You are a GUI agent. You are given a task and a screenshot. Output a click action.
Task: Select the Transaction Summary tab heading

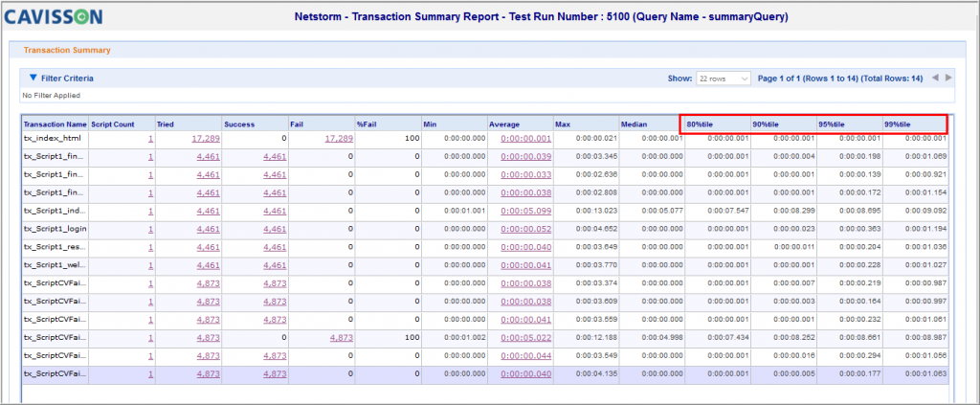[x=67, y=50]
